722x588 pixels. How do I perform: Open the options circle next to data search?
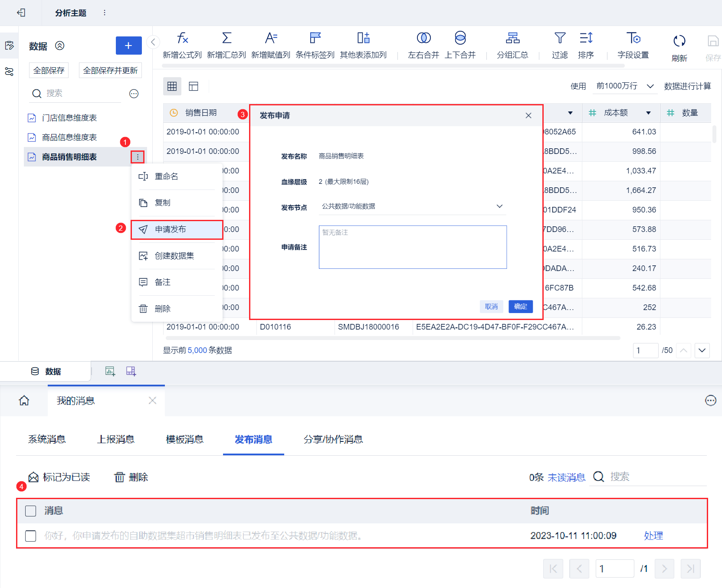[x=134, y=94]
